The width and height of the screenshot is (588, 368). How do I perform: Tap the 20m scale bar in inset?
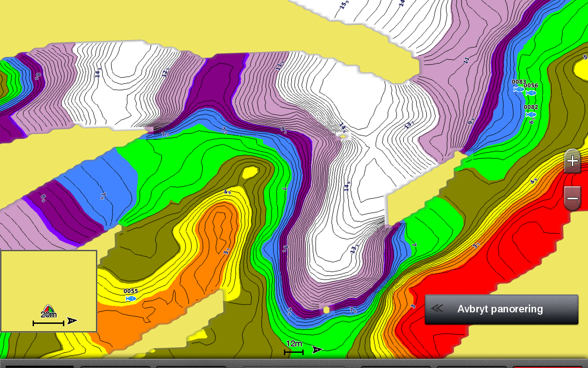coord(48,323)
